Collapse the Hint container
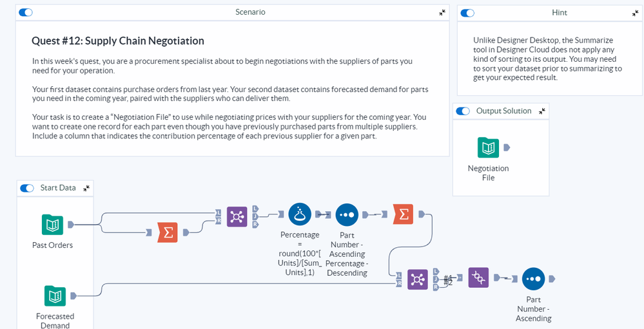This screenshot has height=329, width=644. [x=635, y=13]
